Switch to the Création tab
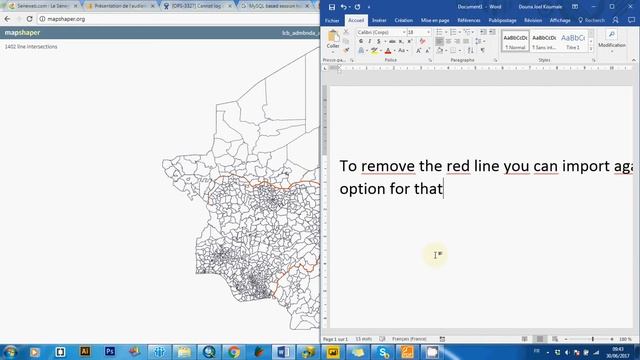The width and height of the screenshot is (640, 360). coord(403,20)
